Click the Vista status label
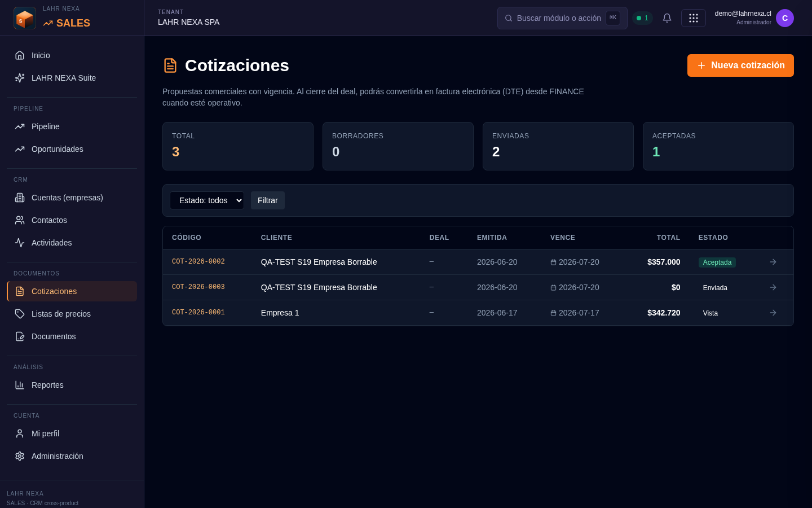The height and width of the screenshot is (508, 812). 710,313
